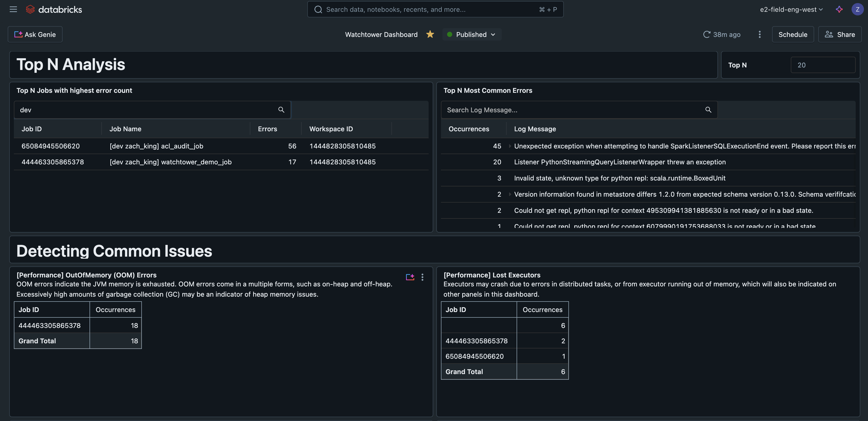Open the hamburger navigation menu
The width and height of the screenshot is (868, 421).
tap(13, 9)
